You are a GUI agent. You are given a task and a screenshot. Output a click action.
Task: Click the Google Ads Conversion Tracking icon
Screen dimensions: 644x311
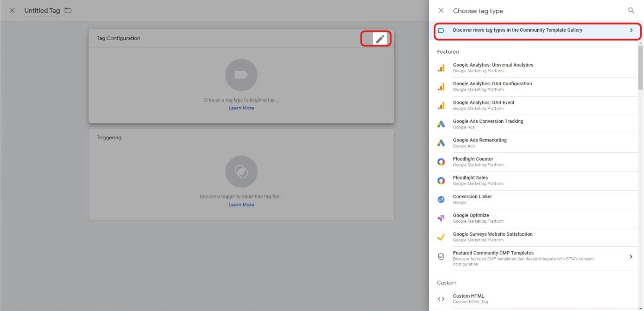tap(442, 124)
